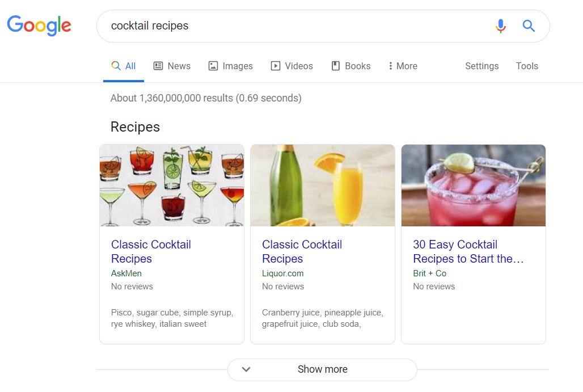This screenshot has height=392, width=583.
Task: Click the News tab newspaper icon
Action: pyautogui.click(x=158, y=66)
